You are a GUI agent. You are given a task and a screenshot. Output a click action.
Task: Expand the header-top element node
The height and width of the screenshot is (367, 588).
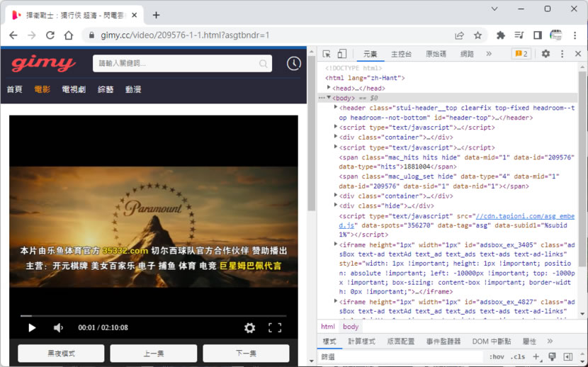[336, 107]
